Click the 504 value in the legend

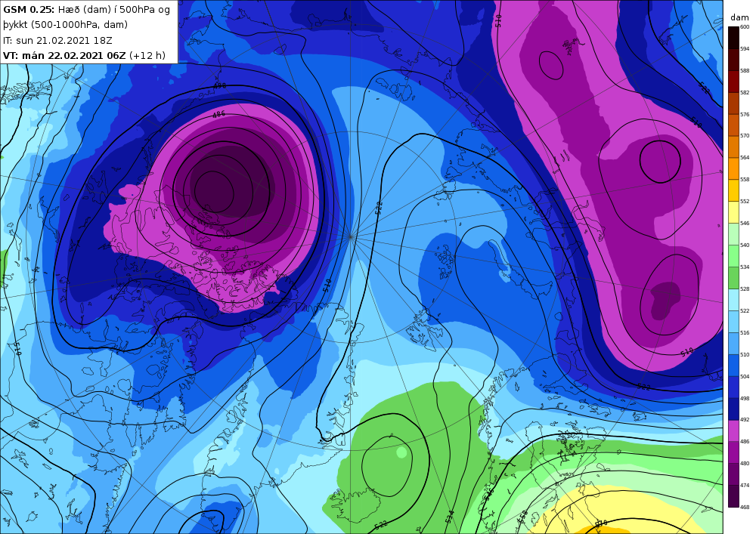coord(745,377)
